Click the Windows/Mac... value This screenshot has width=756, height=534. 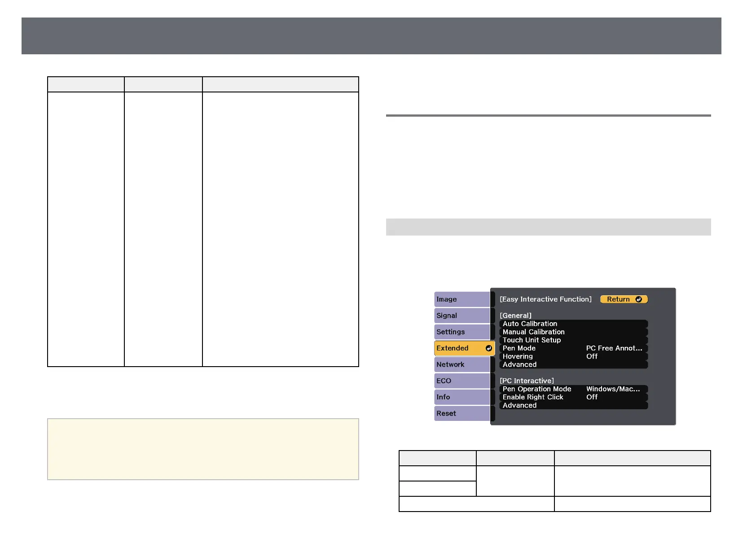click(613, 389)
